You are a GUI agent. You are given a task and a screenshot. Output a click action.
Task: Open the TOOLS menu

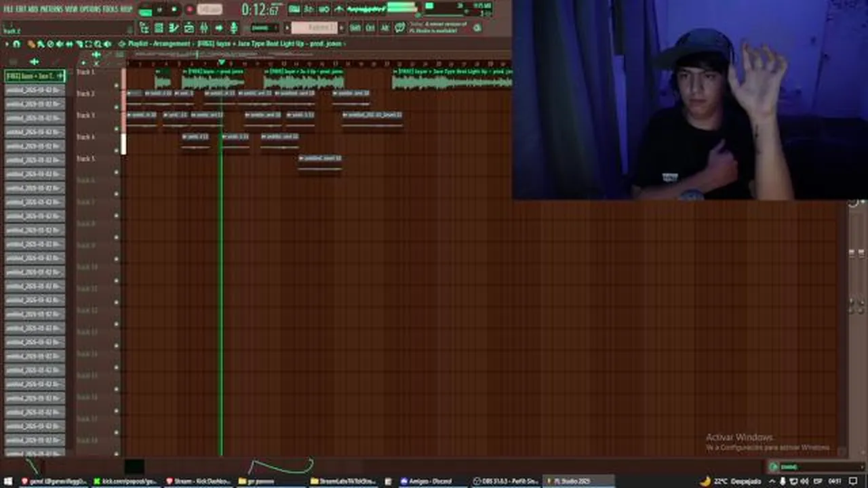[111, 9]
